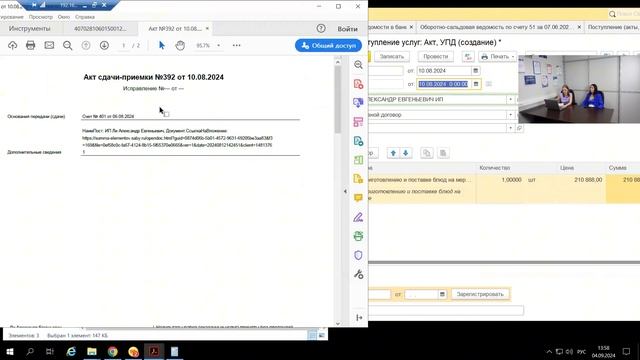Click the paste rows icon in 1C table toolbar

pyautogui.click(x=443, y=153)
